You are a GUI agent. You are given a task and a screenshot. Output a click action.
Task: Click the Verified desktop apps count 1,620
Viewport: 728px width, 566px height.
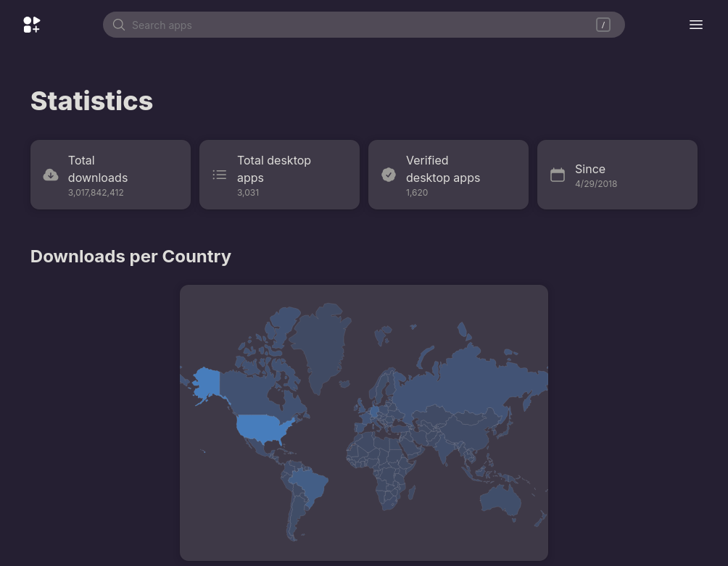pos(417,193)
